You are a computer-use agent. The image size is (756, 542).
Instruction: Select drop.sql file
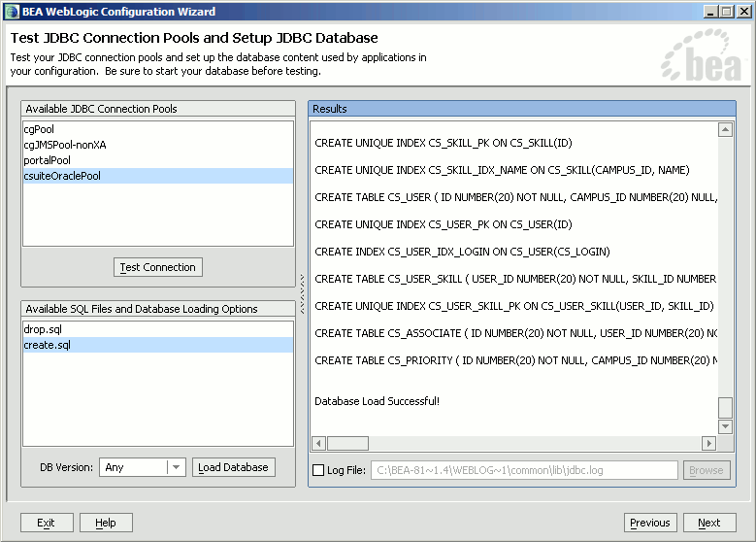click(157, 329)
